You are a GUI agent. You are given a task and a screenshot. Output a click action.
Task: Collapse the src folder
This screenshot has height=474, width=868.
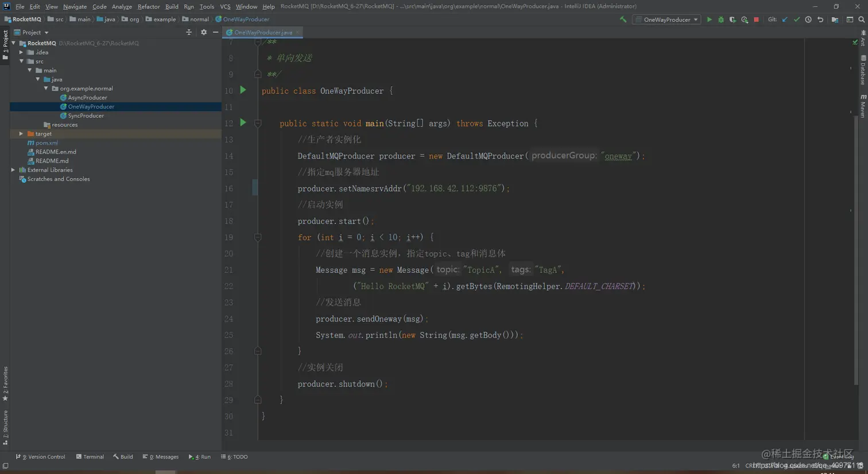pyautogui.click(x=21, y=61)
